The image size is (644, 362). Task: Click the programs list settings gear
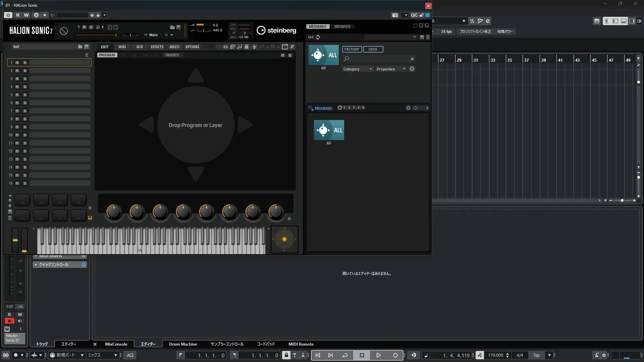tap(408, 108)
